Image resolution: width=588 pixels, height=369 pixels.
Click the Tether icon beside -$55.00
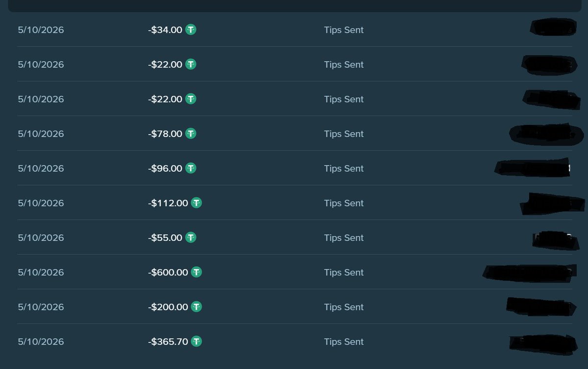pos(191,237)
